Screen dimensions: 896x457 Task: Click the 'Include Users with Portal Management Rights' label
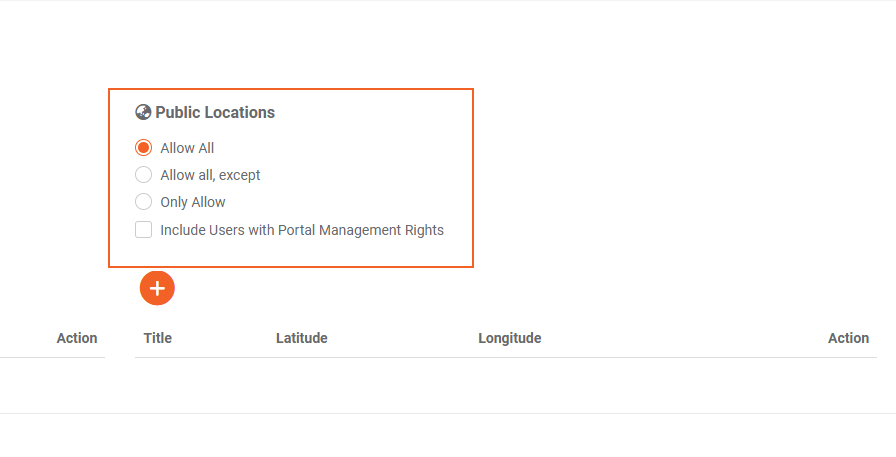[302, 230]
